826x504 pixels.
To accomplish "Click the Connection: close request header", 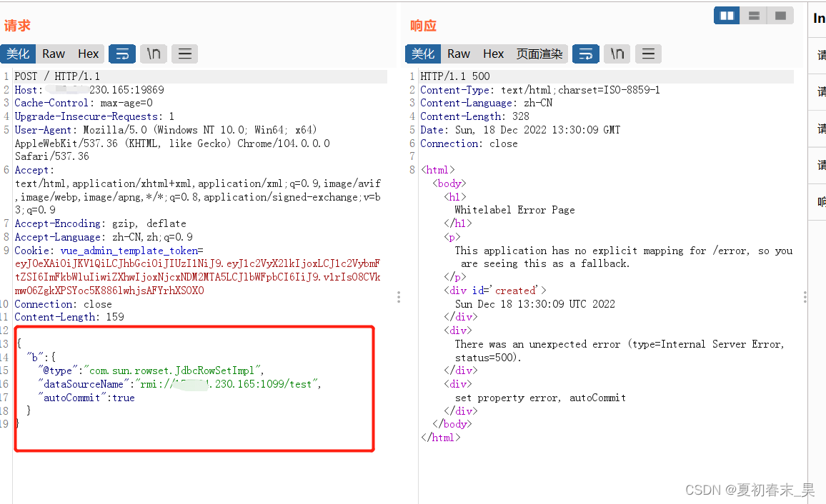I will point(63,304).
